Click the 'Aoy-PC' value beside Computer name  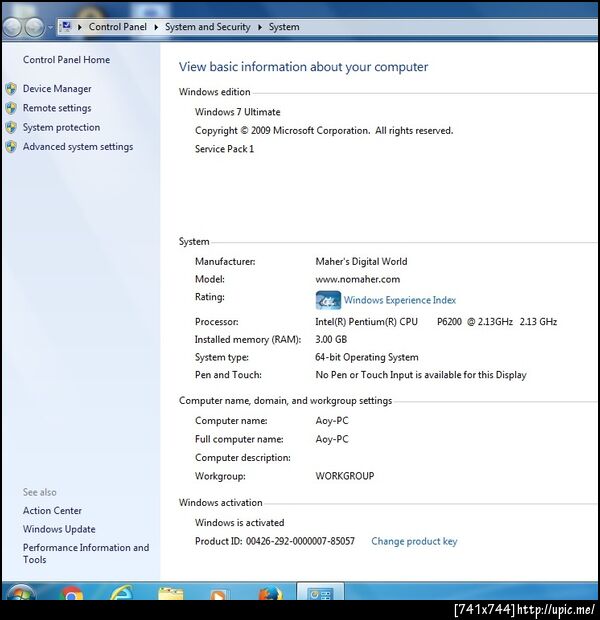coord(332,421)
